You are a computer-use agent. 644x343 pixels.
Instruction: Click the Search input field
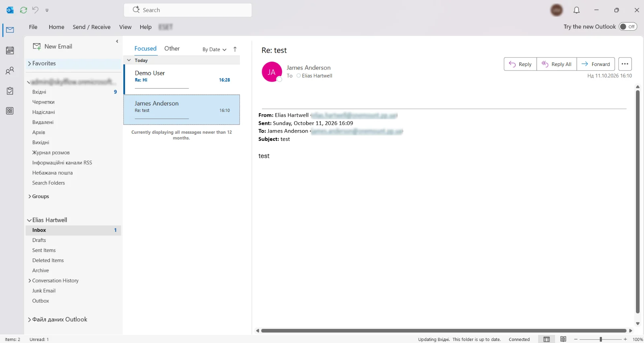click(188, 10)
